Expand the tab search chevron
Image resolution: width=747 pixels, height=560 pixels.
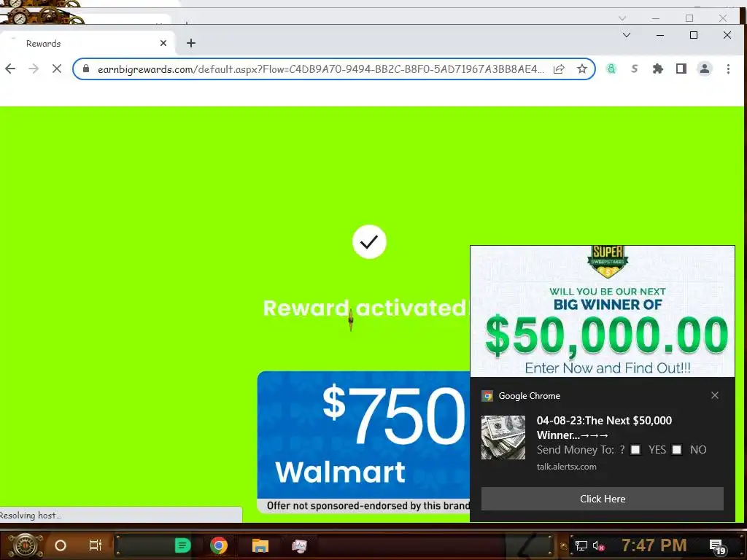tap(627, 35)
